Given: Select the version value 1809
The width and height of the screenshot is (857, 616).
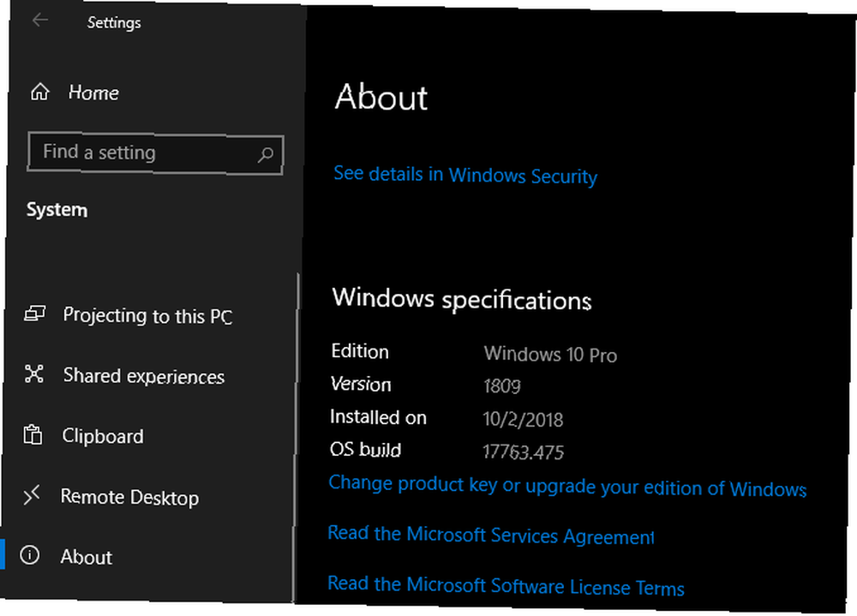Looking at the screenshot, I should tap(501, 386).
